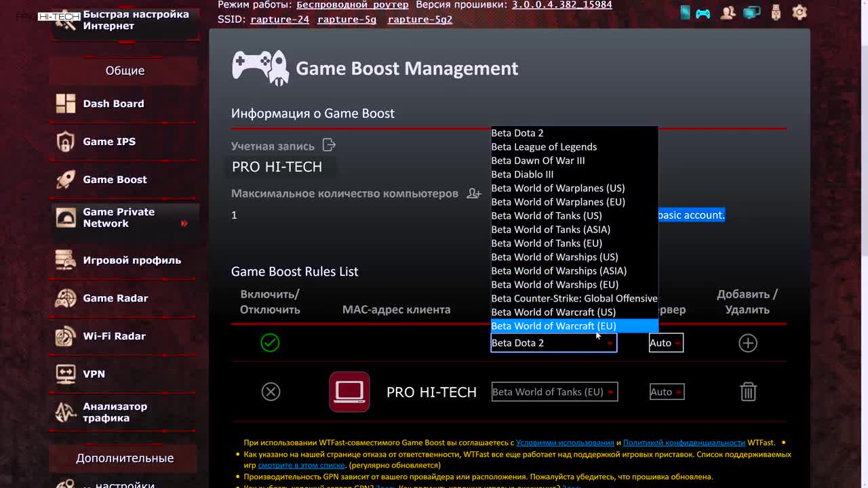868x488 pixels.
Task: Click SSID rapture-5g link
Action: point(347,20)
